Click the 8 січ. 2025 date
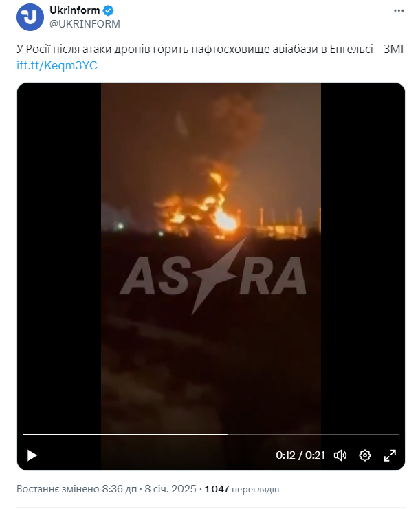Screen dimensions: 420x509 tap(170, 489)
